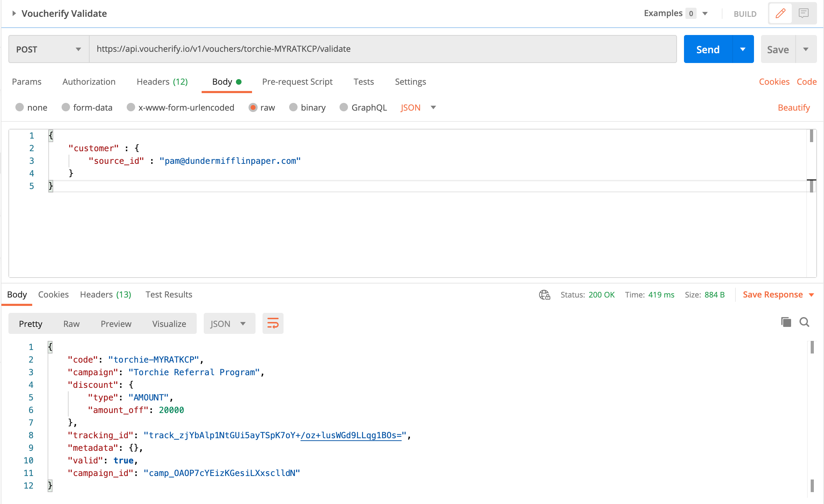This screenshot has height=504, width=824.
Task: Open the POST method dropdown
Action: tap(49, 49)
